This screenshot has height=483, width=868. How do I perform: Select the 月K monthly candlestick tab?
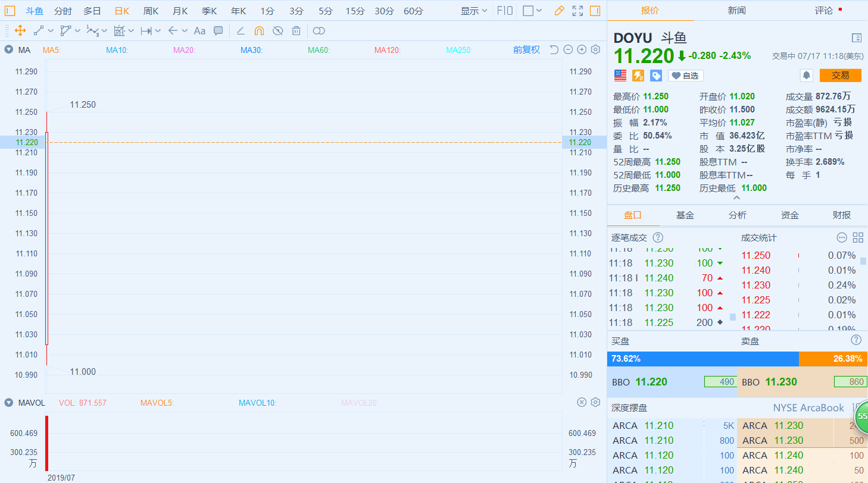(180, 11)
